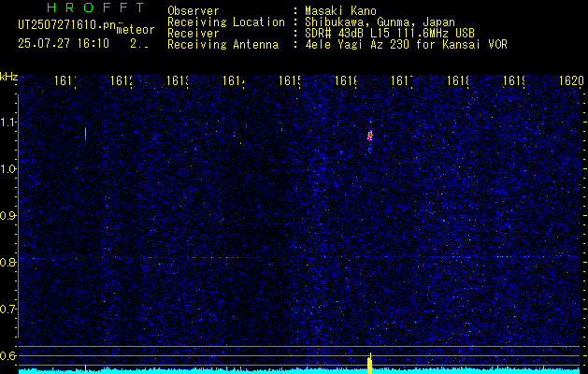Click the 1613 time axis label
Viewport: 588px width, 374px height.
click(x=178, y=80)
